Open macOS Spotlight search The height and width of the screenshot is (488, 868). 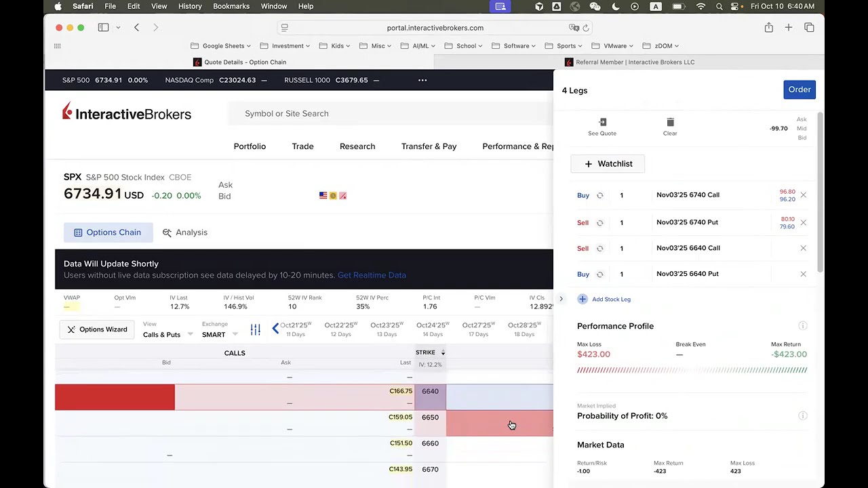tap(719, 6)
